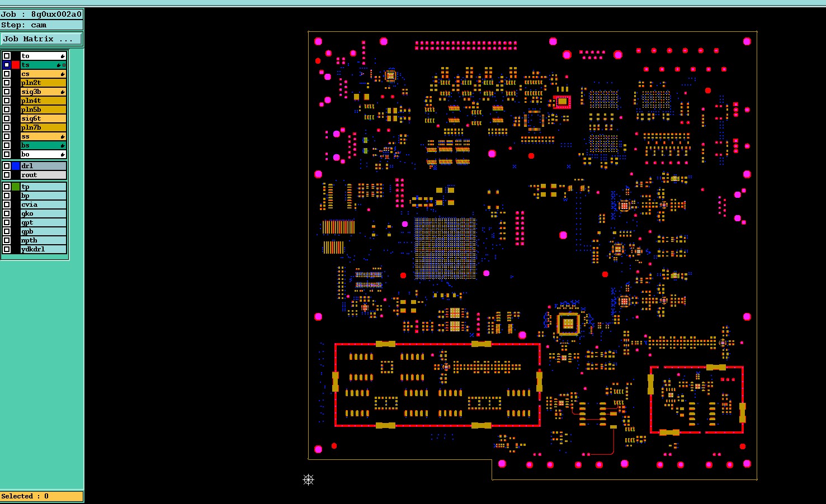The height and width of the screenshot is (504, 826).
Task: Click the large red shield outline at the board's lower left
Action: click(437, 385)
